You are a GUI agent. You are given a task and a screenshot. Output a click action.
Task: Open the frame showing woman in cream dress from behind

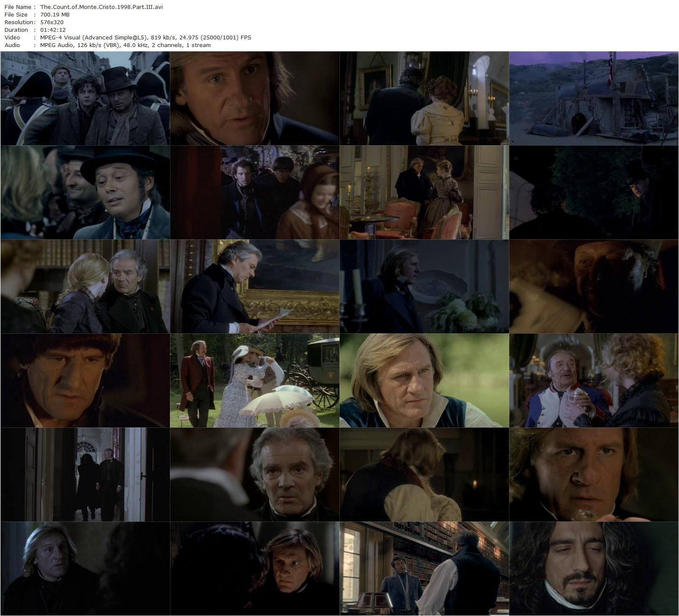coord(424,98)
